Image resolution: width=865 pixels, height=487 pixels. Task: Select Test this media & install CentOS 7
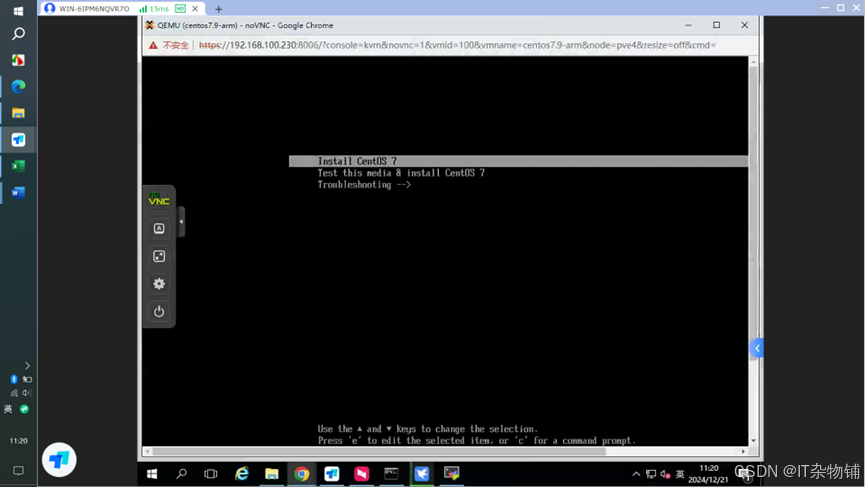click(401, 173)
